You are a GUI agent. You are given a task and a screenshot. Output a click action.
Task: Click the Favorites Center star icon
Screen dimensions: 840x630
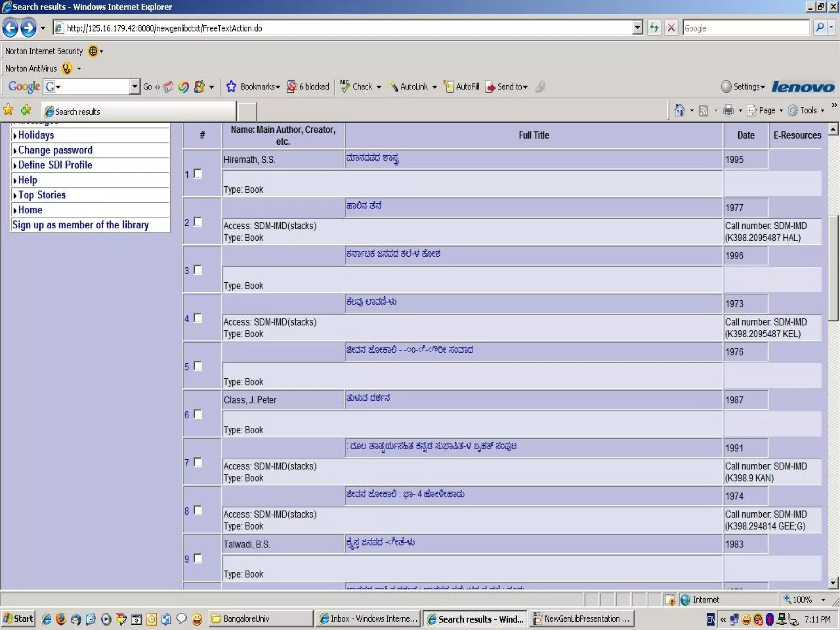pos(8,110)
